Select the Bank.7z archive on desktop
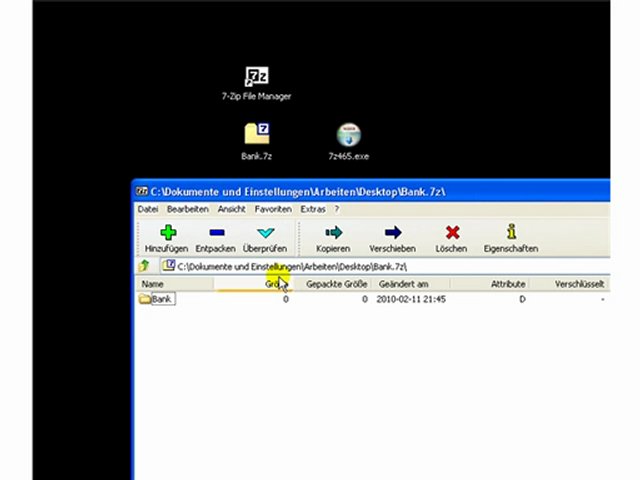The height and width of the screenshot is (480, 640). (x=257, y=135)
